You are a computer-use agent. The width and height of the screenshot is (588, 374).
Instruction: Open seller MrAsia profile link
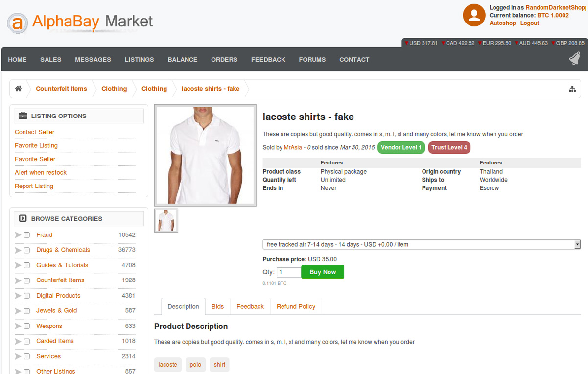coord(293,147)
